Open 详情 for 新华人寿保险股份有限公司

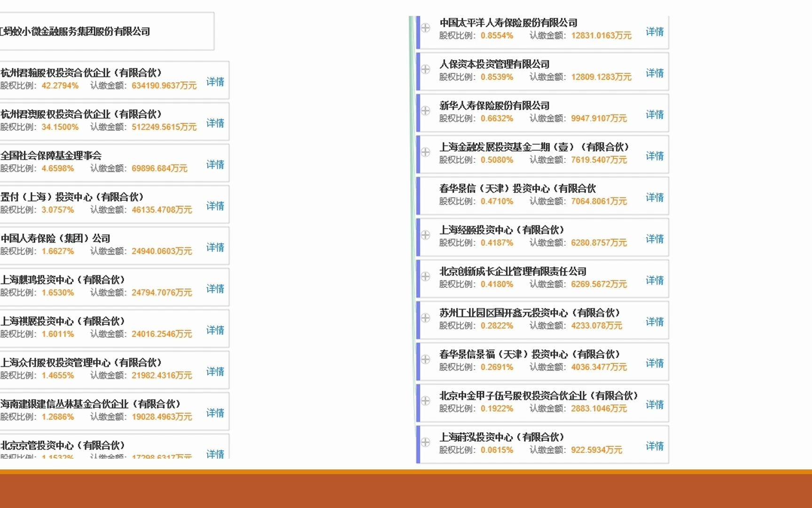(x=655, y=114)
